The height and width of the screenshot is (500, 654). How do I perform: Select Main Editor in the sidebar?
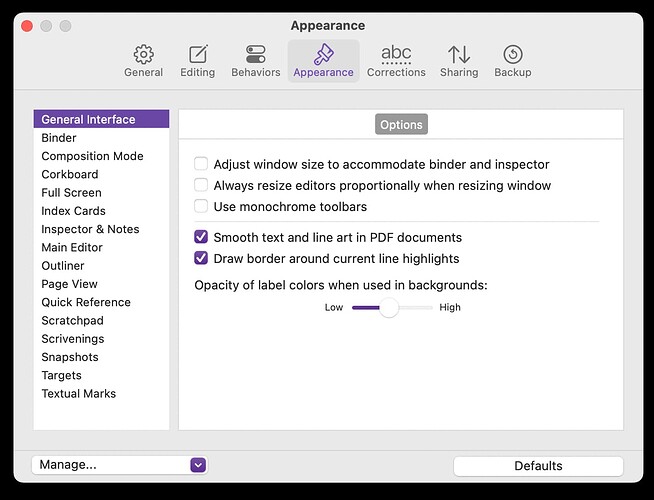(101, 247)
